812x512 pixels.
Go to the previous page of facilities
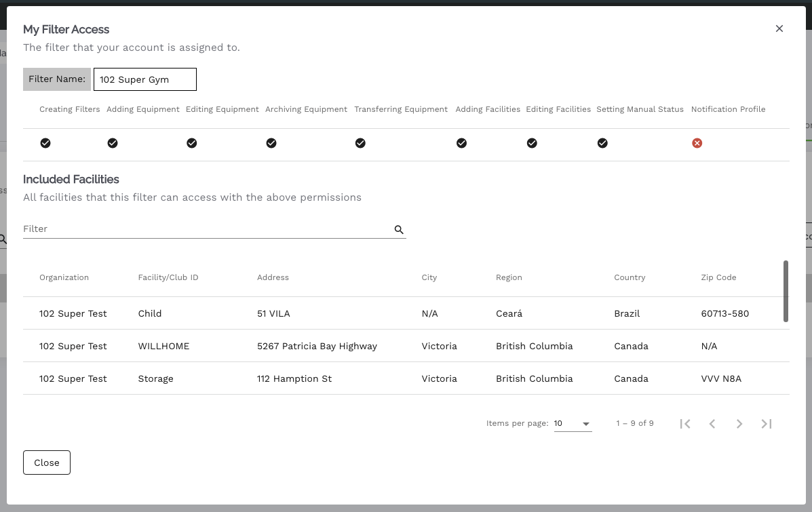pos(712,424)
